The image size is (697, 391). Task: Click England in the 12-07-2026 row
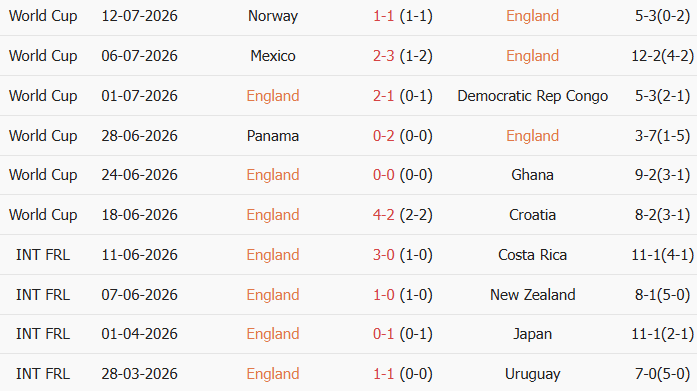point(533,16)
